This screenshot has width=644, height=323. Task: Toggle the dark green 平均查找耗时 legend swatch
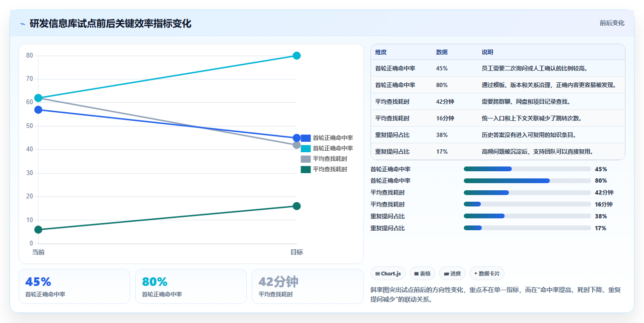tap(306, 169)
